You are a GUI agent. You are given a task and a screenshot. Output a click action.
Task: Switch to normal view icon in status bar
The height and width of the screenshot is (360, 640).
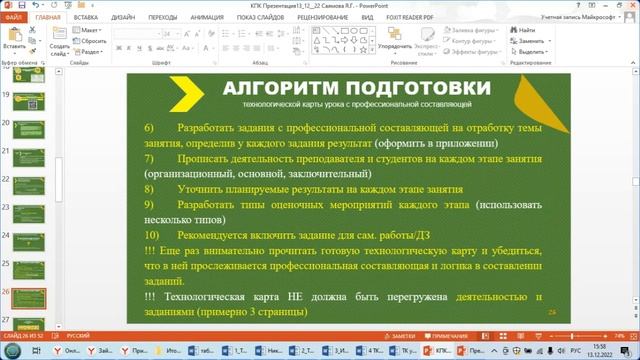[x=485, y=336]
